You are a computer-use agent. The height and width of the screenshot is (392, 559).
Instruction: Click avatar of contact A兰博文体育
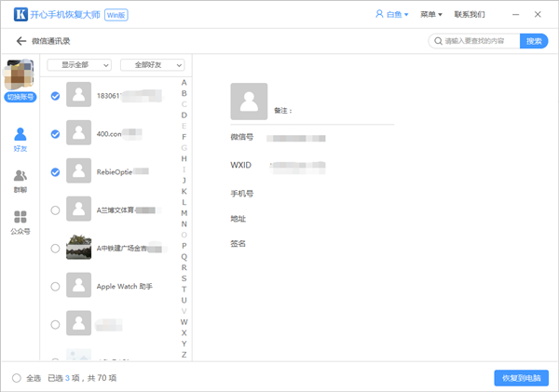point(79,209)
